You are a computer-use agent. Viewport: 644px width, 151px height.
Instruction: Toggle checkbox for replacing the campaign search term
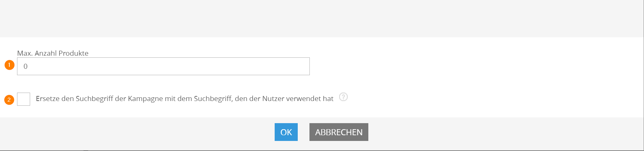click(24, 99)
